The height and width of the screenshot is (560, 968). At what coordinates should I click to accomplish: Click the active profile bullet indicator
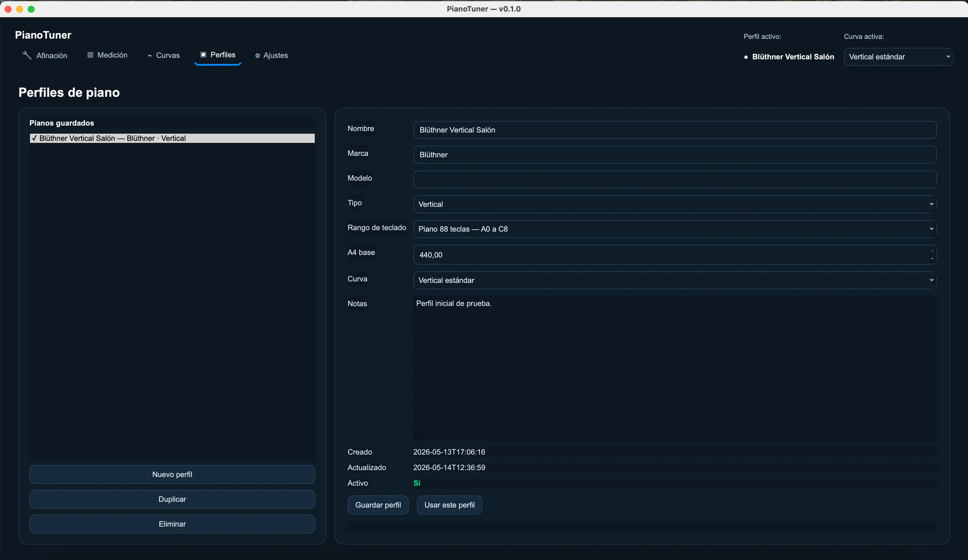(746, 57)
